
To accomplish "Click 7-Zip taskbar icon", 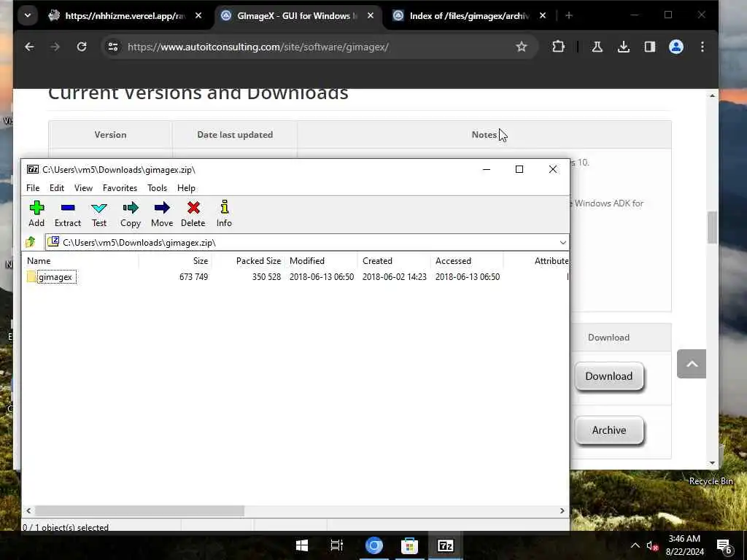I will (x=446, y=545).
